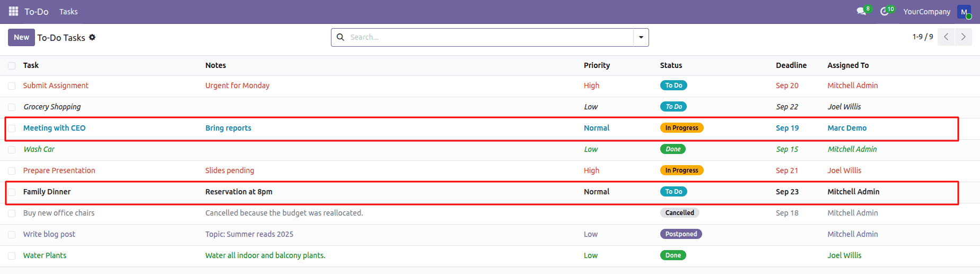
Task: Click the cancelled budget reallocated note
Action: click(x=284, y=213)
